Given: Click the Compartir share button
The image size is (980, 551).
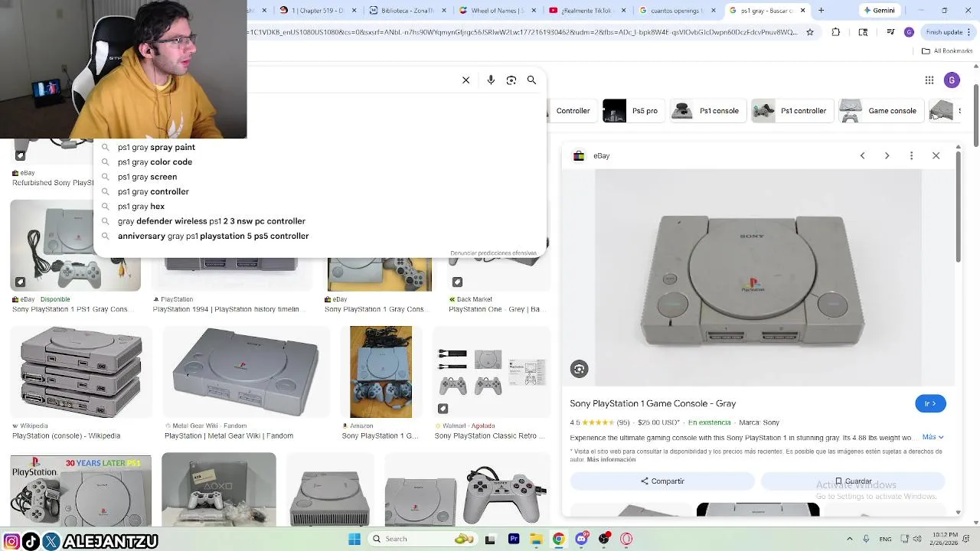Looking at the screenshot, I should coord(662,481).
